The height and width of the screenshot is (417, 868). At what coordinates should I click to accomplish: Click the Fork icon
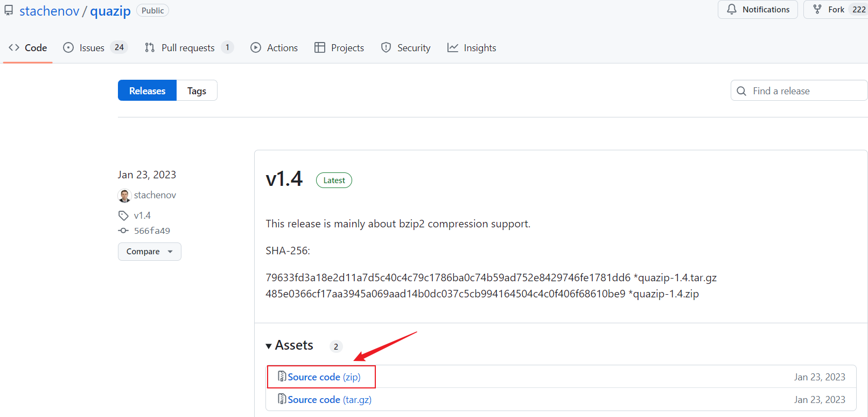click(x=817, y=9)
